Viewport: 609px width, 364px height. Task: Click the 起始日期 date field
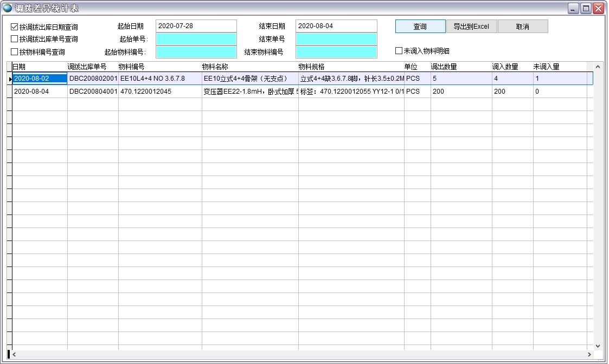coord(196,26)
